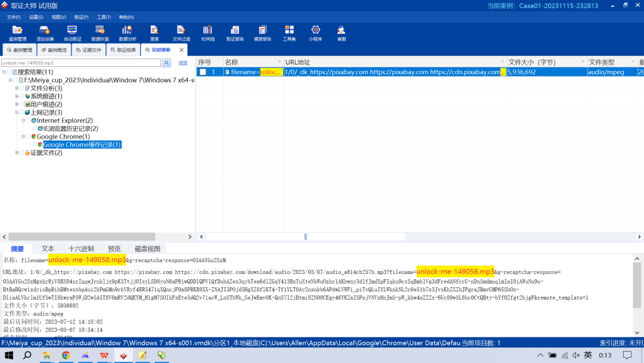Open 名称 column filter dropdown
The width and height of the screenshot is (644, 363).
(279, 62)
